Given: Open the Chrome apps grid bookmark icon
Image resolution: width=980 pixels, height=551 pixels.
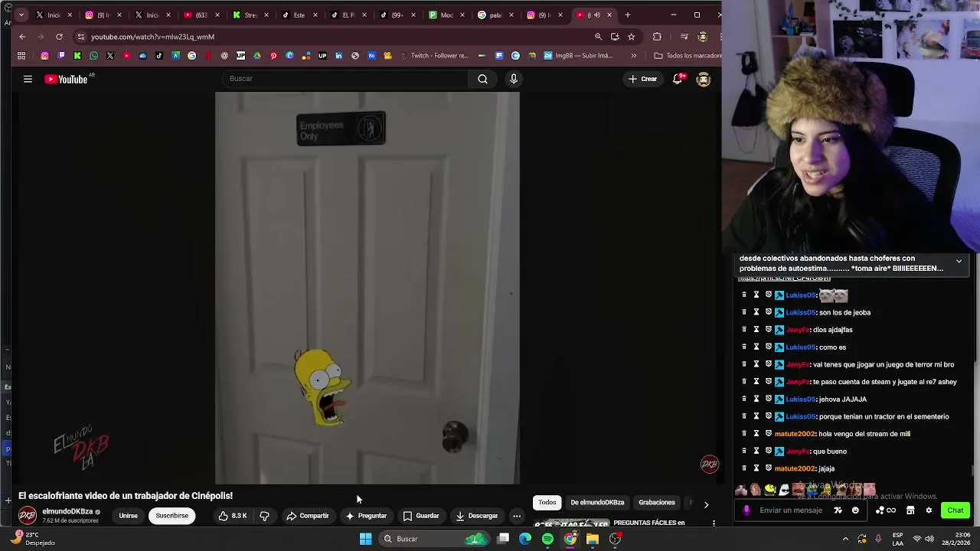Looking at the screenshot, I should [21, 56].
